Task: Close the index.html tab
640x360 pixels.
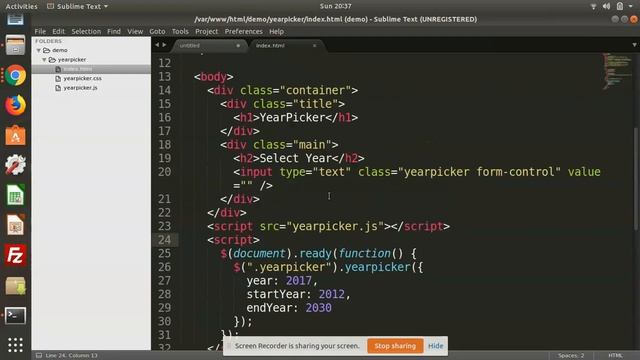Action: pos(314,46)
